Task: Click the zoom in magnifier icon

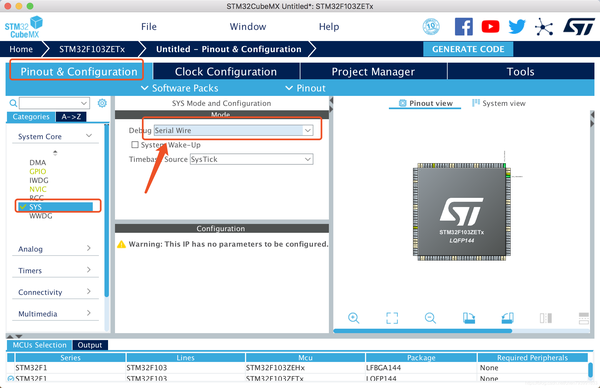Action: [353, 318]
